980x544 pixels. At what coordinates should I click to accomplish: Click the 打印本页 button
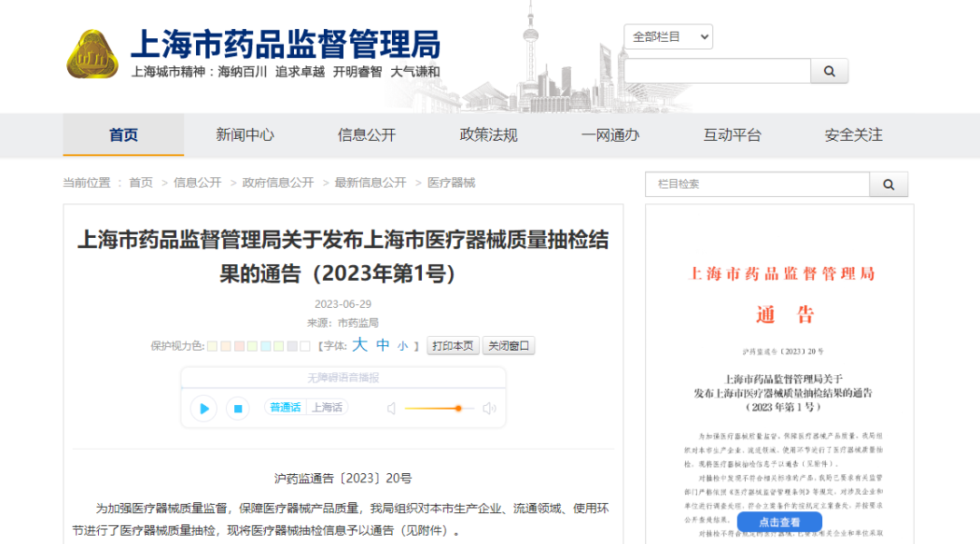452,345
